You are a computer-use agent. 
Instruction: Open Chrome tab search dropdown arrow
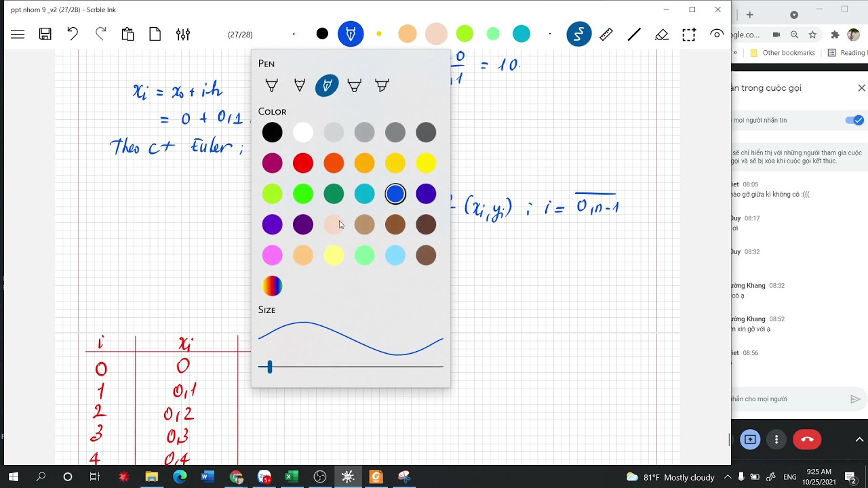[794, 15]
